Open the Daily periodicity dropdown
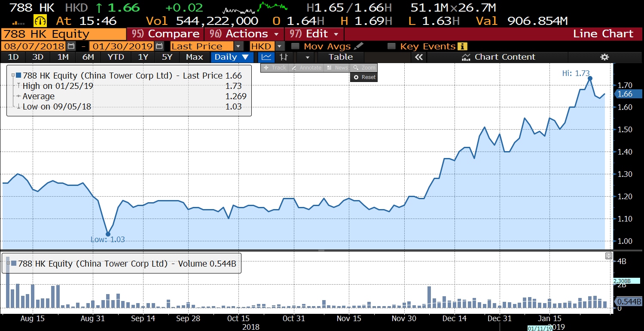This screenshot has height=331, width=644. coord(232,57)
